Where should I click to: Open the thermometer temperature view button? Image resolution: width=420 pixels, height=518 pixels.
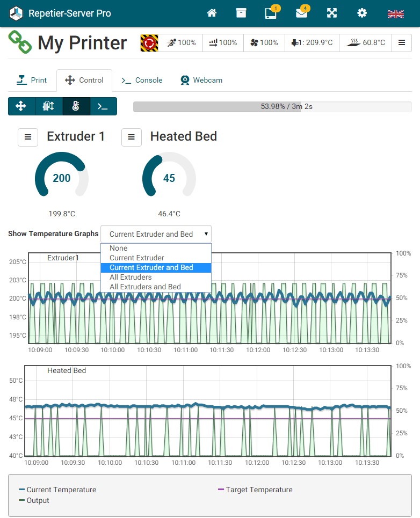pyautogui.click(x=76, y=106)
